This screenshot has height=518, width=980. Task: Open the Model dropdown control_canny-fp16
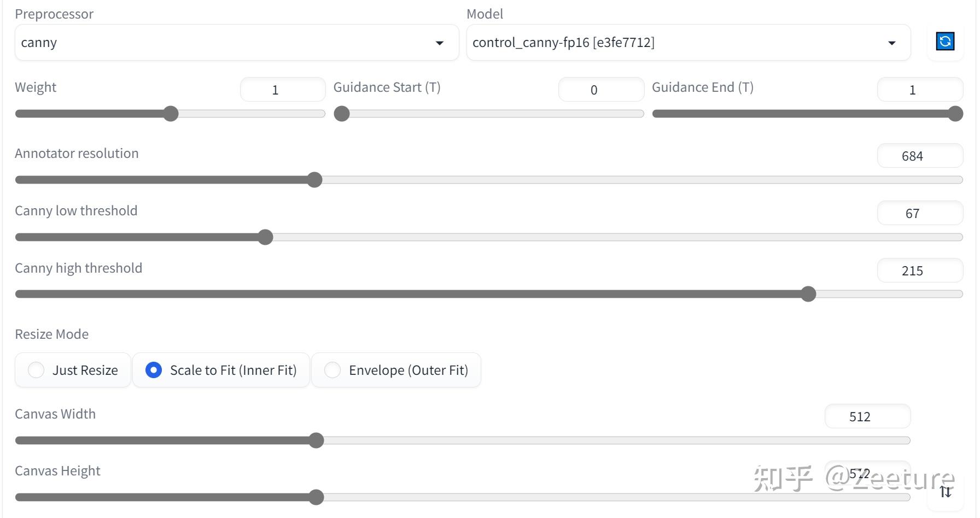[689, 43]
